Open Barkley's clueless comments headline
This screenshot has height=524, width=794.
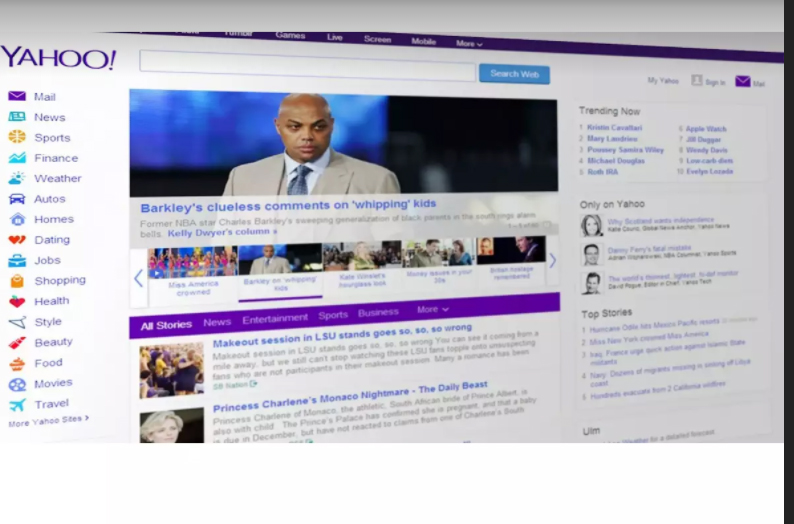[x=288, y=205]
